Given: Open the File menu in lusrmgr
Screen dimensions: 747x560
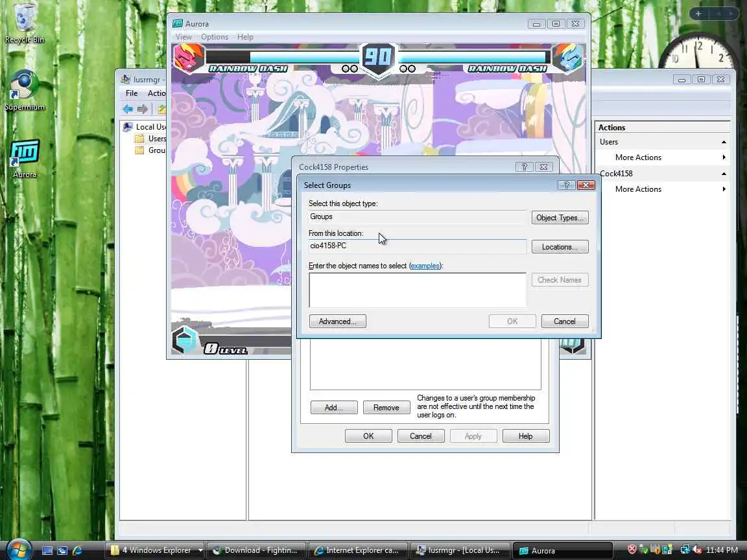Looking at the screenshot, I should pyautogui.click(x=132, y=93).
